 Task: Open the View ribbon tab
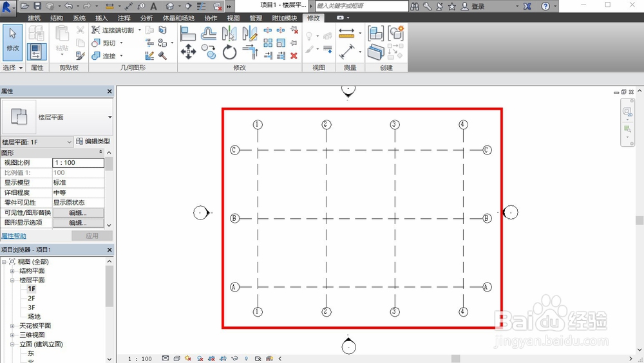(x=233, y=18)
